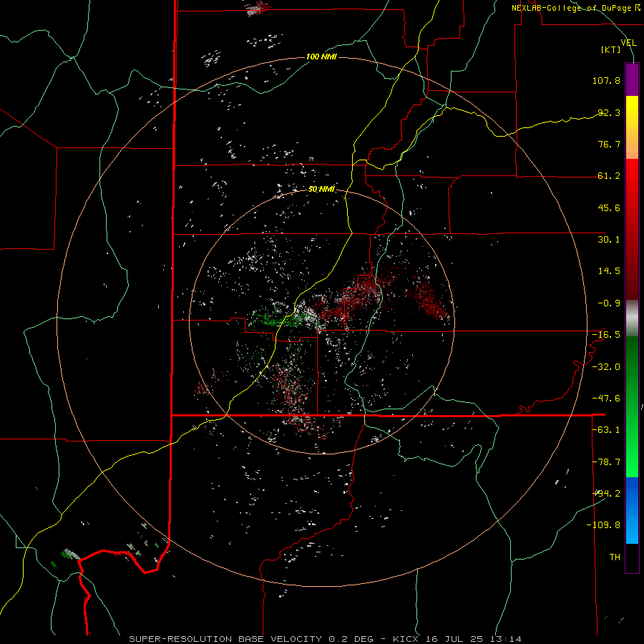Pick the purple segment of velocity color bar
Image resolution: width=644 pixels, height=644 pixels.
(x=632, y=79)
